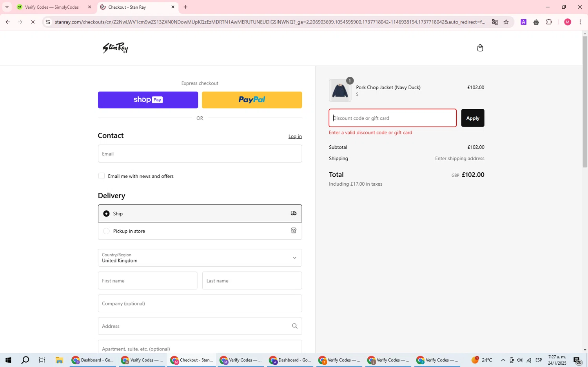Click the Company (optional) field
The image size is (588, 367).
point(200,303)
